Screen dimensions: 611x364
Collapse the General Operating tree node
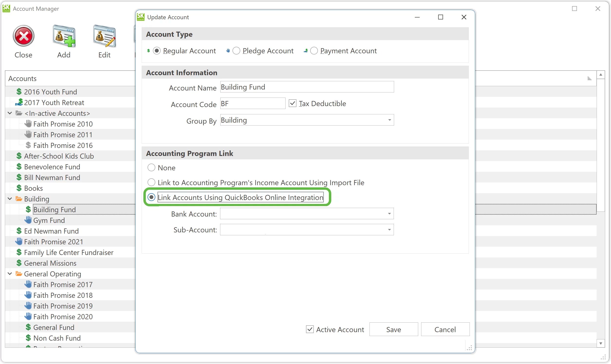click(x=9, y=273)
